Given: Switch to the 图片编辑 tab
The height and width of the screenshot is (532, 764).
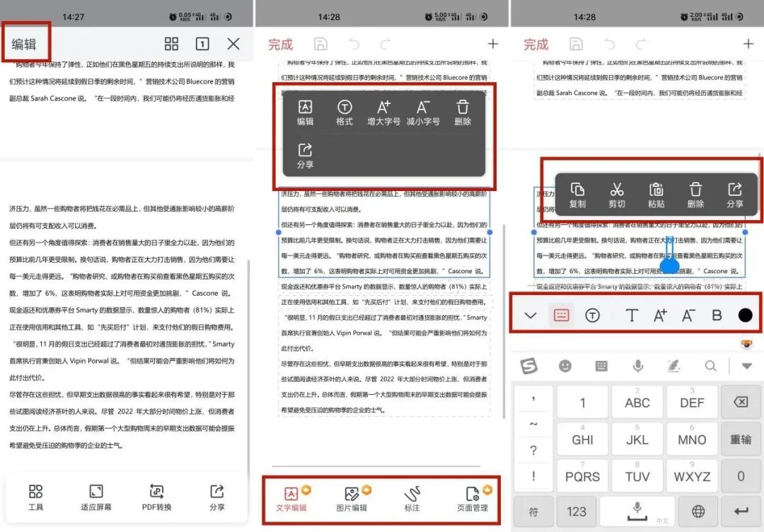Looking at the screenshot, I should point(352,498).
